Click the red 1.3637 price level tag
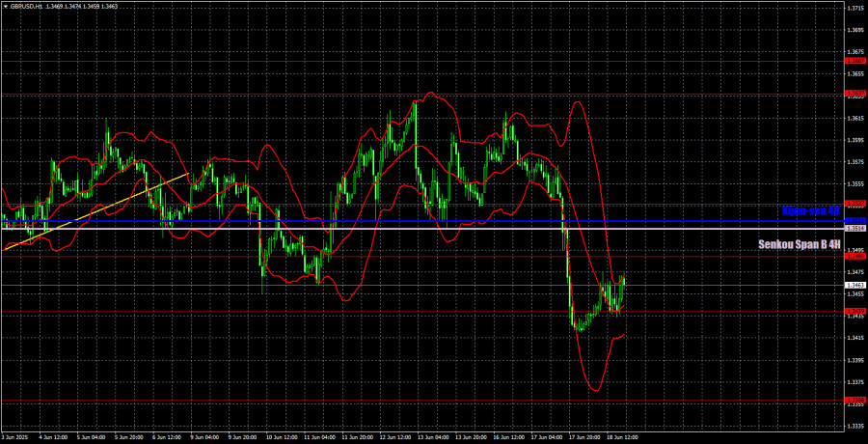The width and height of the screenshot is (868, 444). [855, 94]
